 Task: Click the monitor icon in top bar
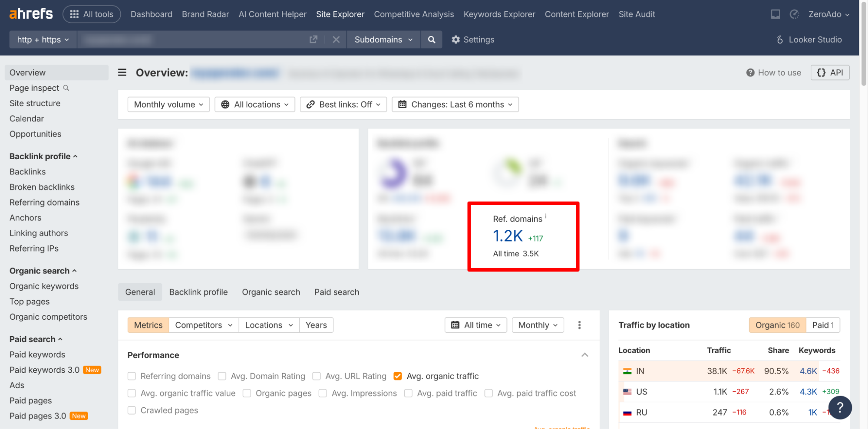pos(775,14)
